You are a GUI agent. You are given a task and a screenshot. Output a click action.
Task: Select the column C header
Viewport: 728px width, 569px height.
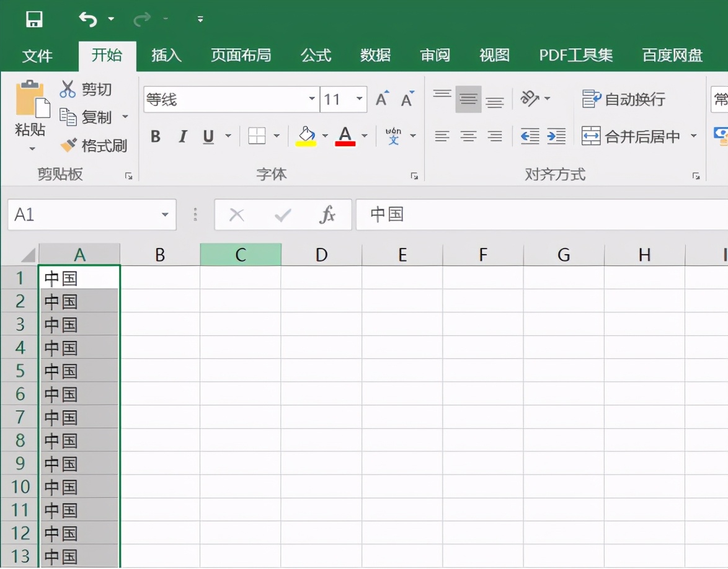coord(241,254)
